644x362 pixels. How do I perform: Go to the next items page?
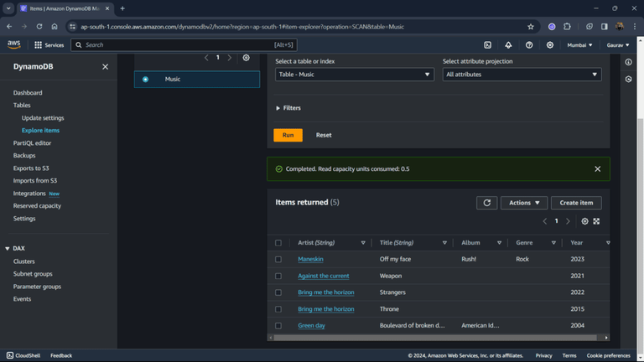click(x=568, y=221)
